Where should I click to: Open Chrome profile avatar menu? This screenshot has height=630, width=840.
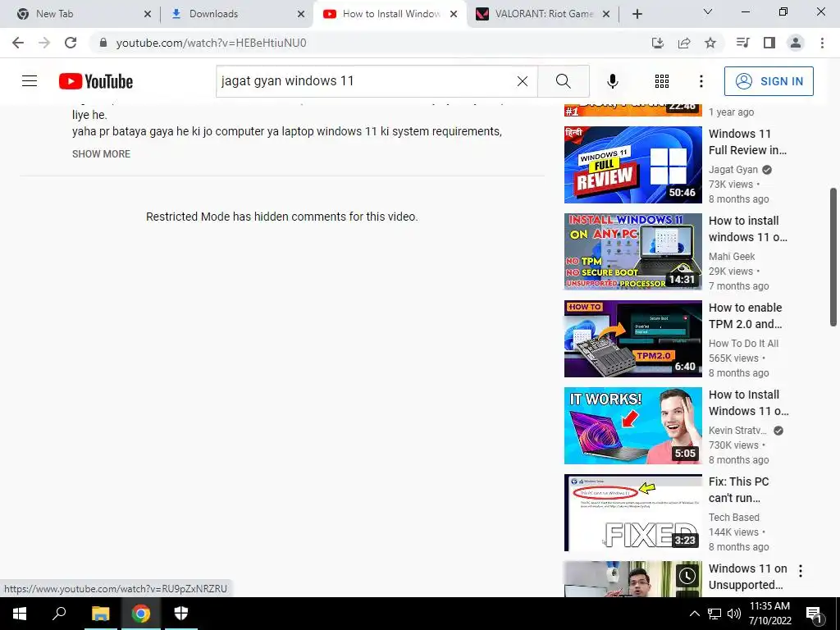[796, 43]
